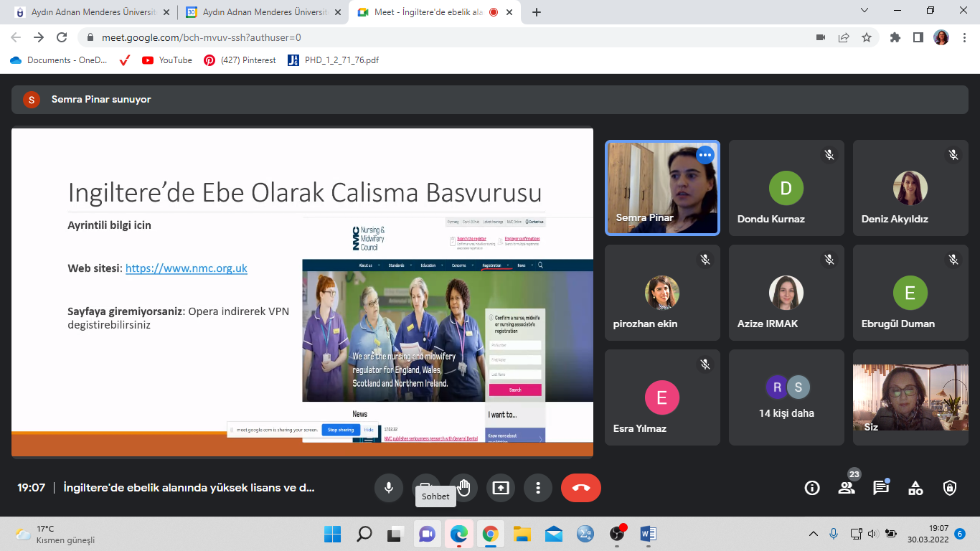Click Stop sharing in the screen-share banner

[x=341, y=430]
